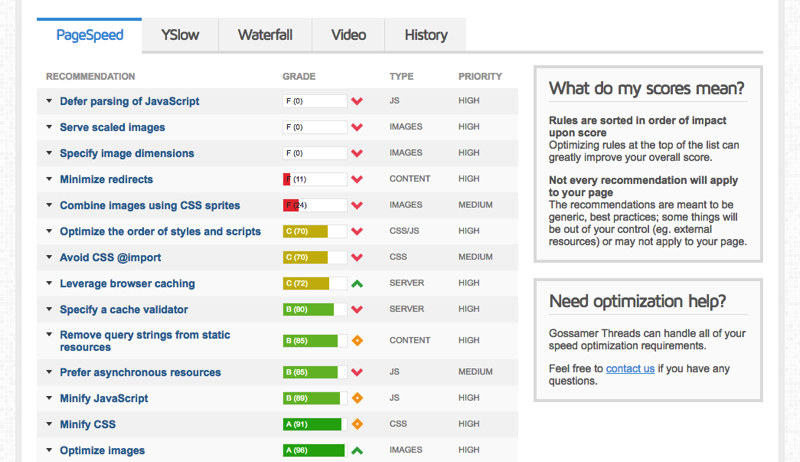Screen dimensions: 800x462
Task: Expand the Serve scaled images triangle
Action: pyautogui.click(x=49, y=126)
